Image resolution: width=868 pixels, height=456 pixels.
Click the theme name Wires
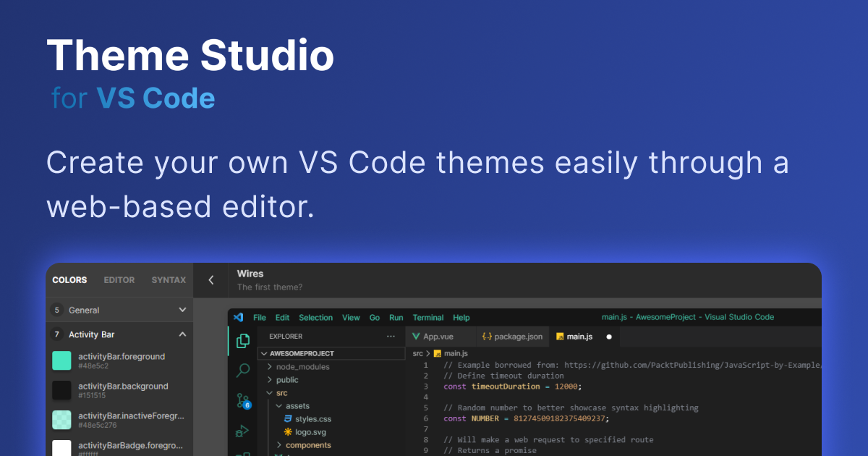point(250,274)
